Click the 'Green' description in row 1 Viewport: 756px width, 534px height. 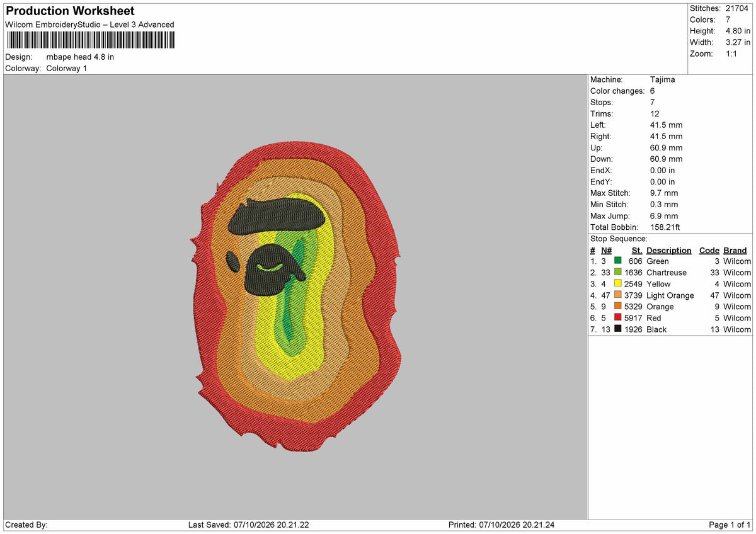658,261
